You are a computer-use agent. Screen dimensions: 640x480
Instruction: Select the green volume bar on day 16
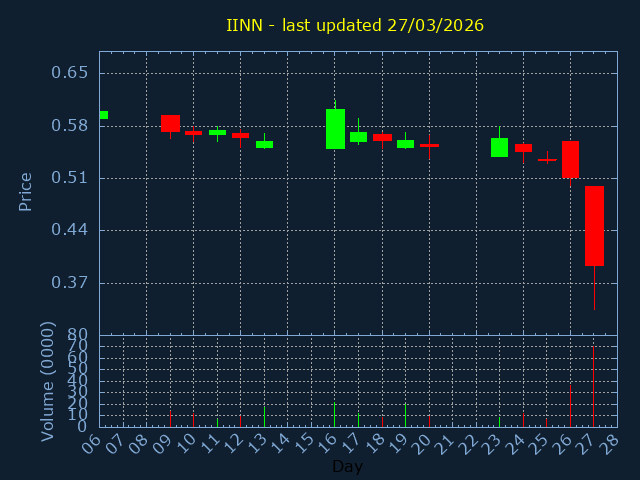(335, 415)
